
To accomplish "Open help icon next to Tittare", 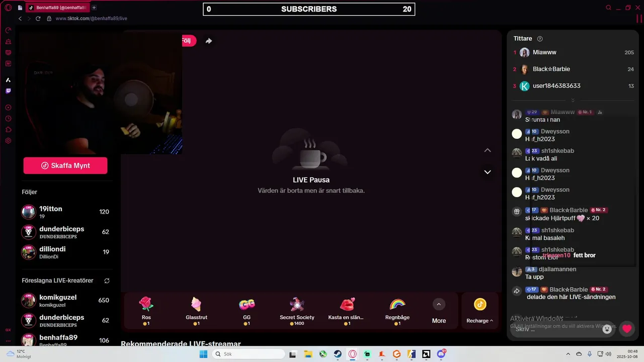I will click(540, 39).
